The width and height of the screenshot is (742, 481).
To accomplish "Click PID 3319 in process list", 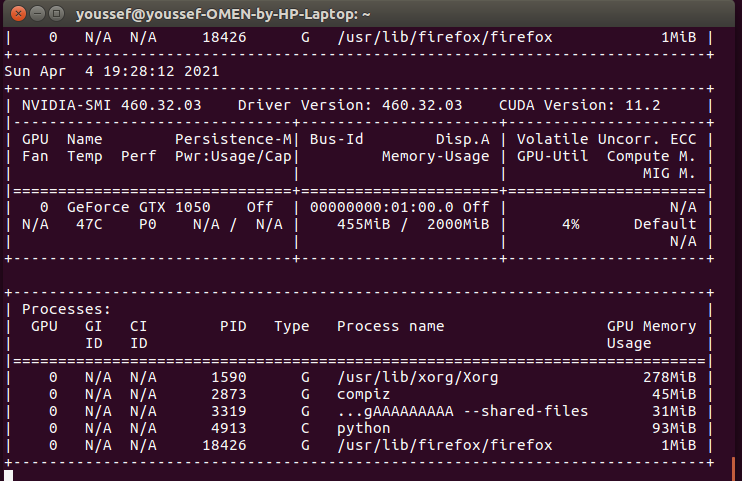I will coord(229,411).
